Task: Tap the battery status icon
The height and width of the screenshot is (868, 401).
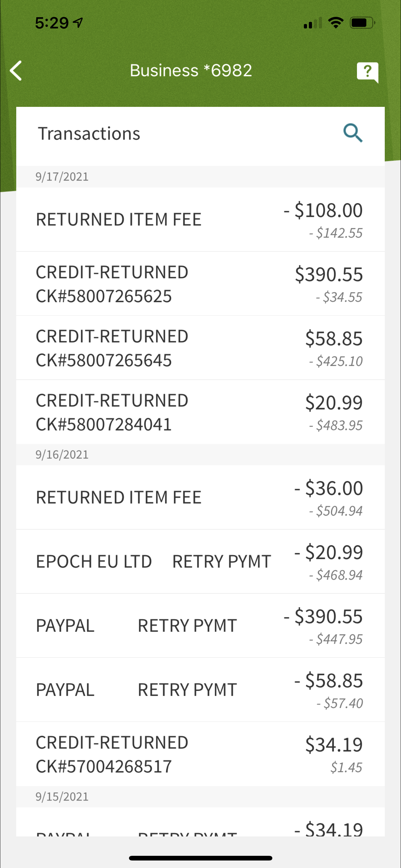Action: tap(362, 23)
